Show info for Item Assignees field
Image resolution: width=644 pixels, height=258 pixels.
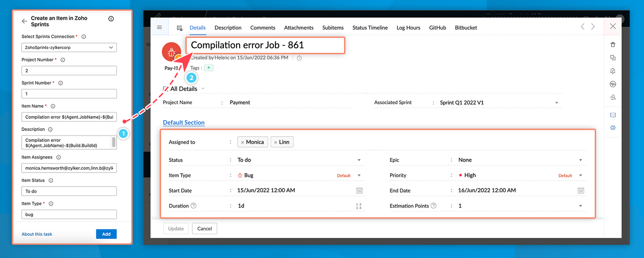tap(59, 158)
